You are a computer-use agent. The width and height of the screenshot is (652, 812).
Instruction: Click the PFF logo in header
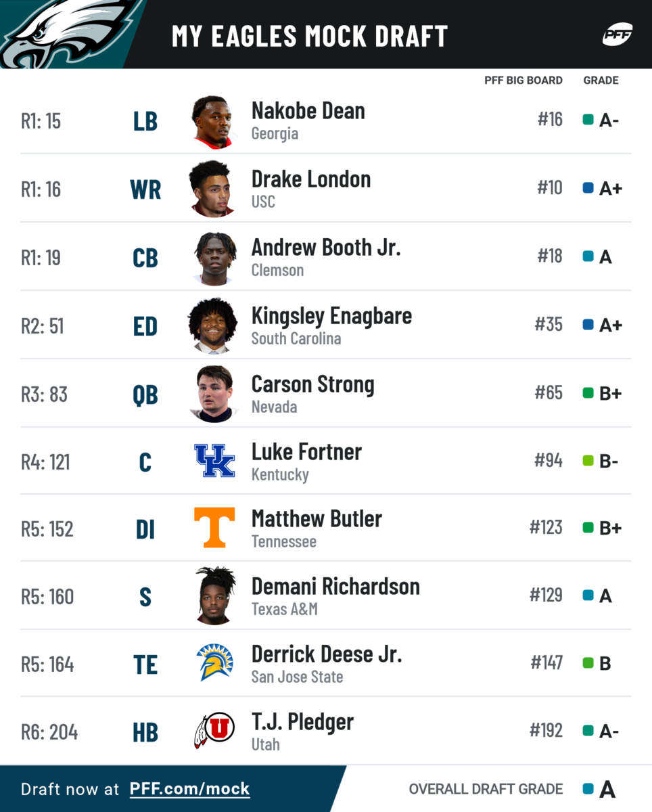pyautogui.click(x=617, y=35)
